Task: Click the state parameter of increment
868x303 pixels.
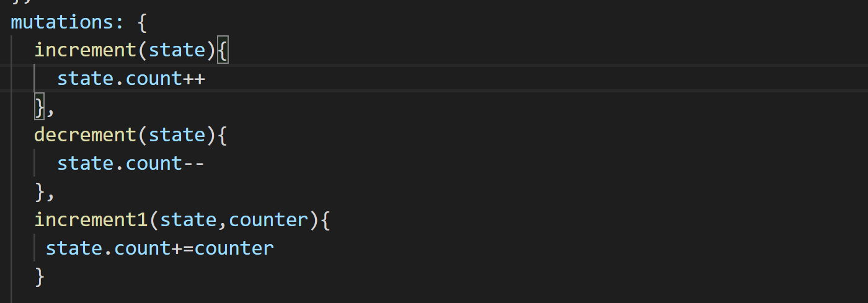Action: (177, 50)
